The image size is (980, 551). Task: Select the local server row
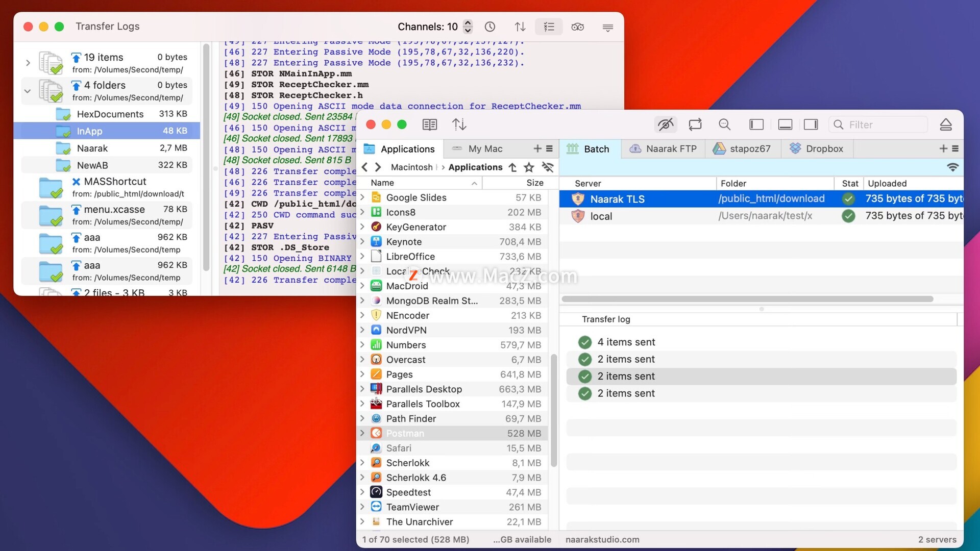761,216
